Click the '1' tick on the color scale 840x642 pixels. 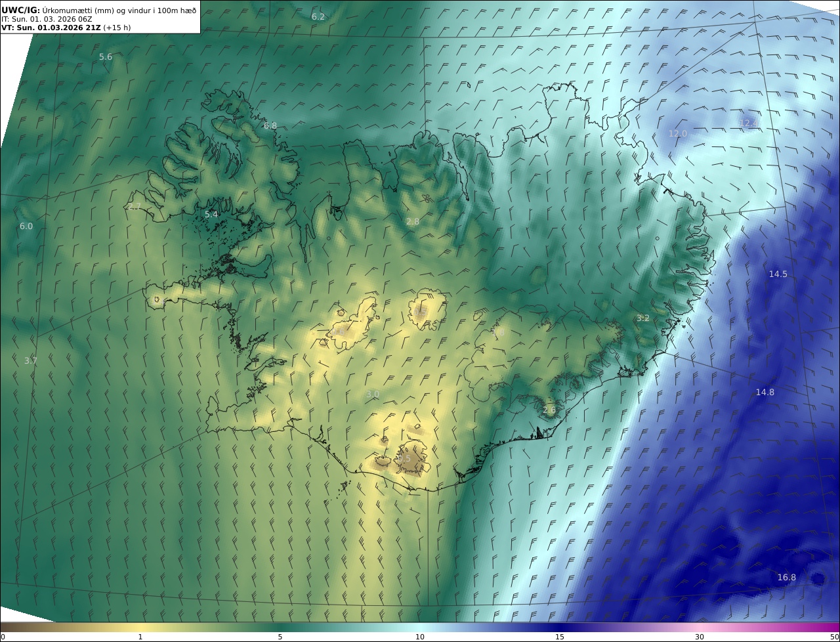point(140,637)
